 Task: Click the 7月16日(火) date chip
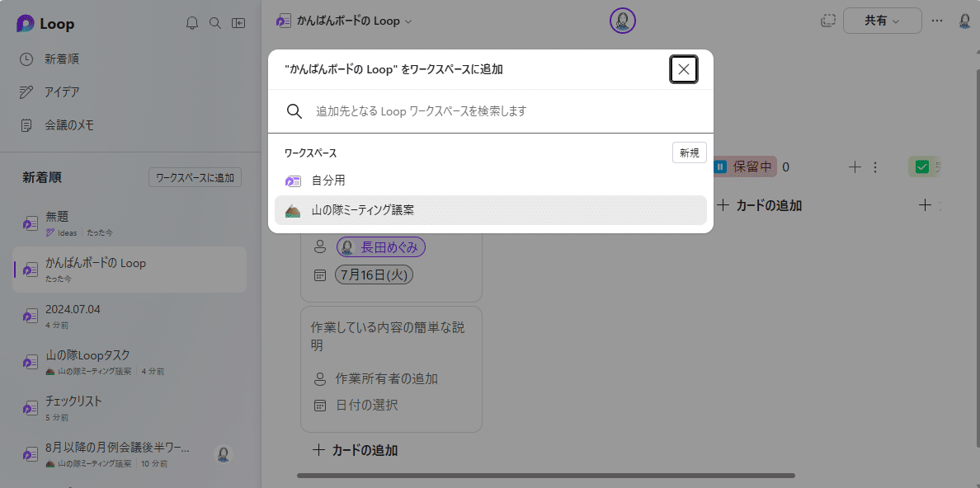[375, 275]
